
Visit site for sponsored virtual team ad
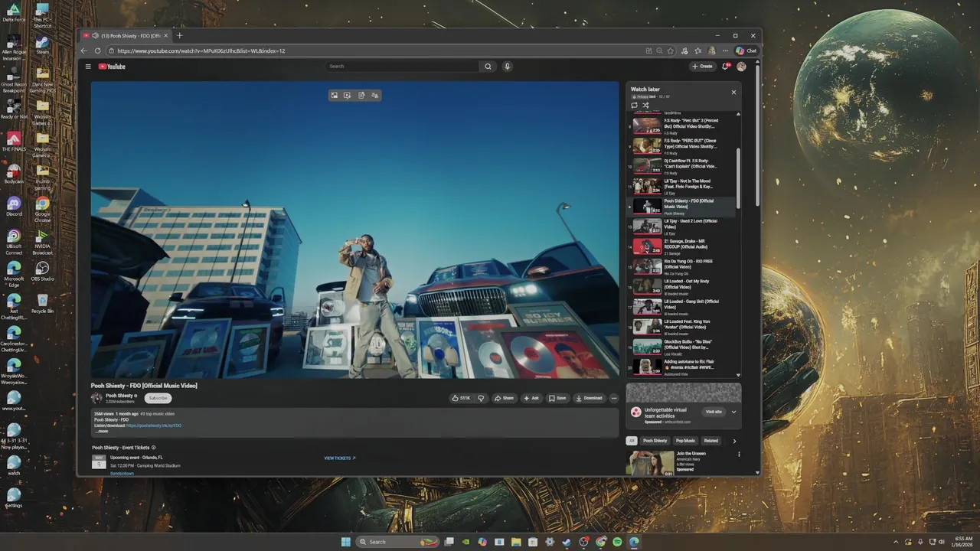[714, 412]
